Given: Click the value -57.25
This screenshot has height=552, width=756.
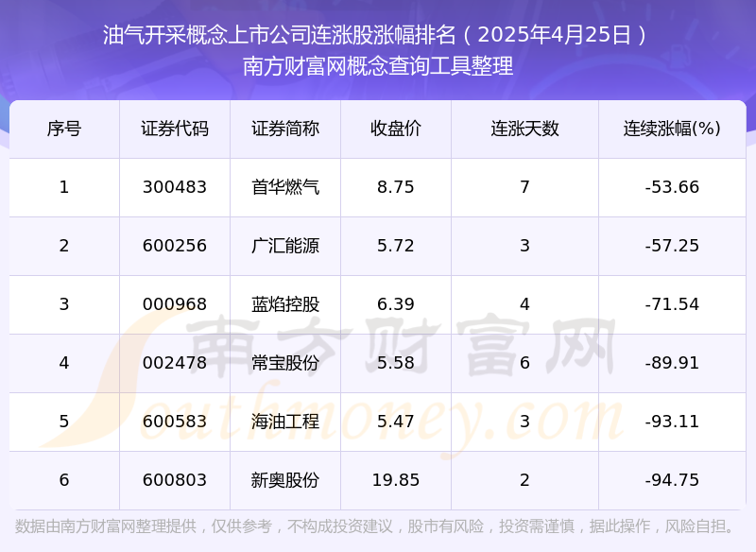Looking at the screenshot, I should tap(672, 246).
